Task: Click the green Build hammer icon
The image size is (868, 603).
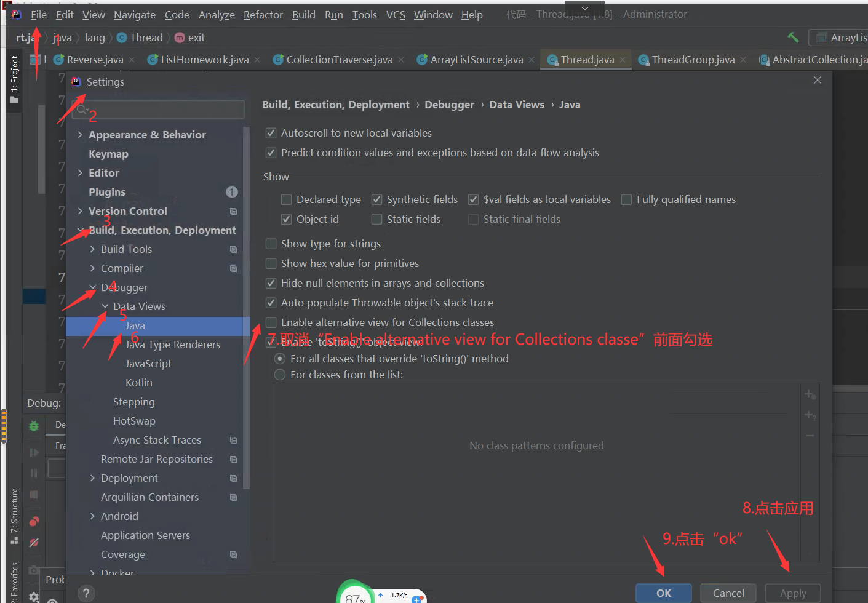Action: [793, 37]
